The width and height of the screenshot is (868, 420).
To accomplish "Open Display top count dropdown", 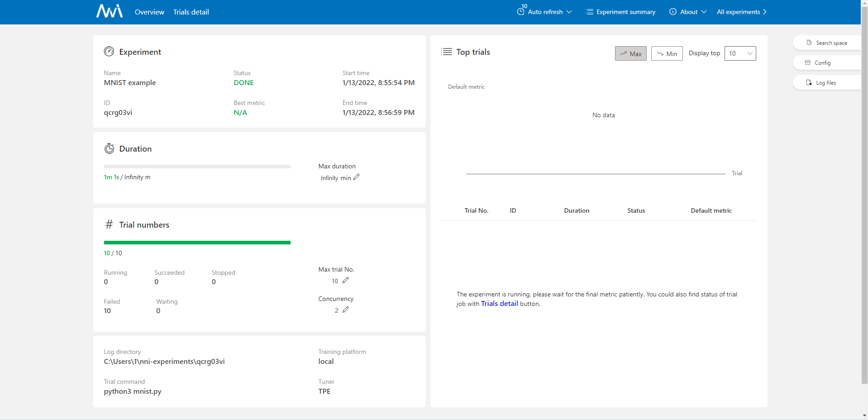I will [x=740, y=53].
